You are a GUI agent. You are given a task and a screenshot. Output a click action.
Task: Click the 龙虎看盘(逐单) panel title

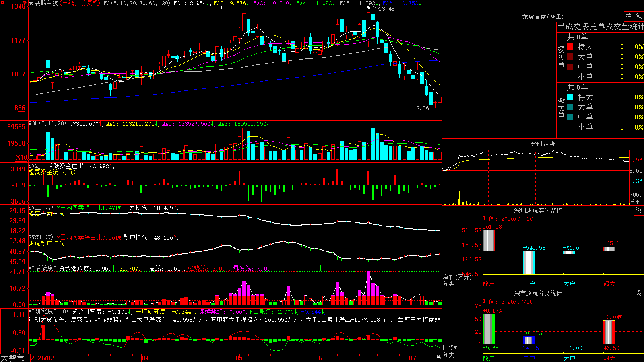pos(543,16)
